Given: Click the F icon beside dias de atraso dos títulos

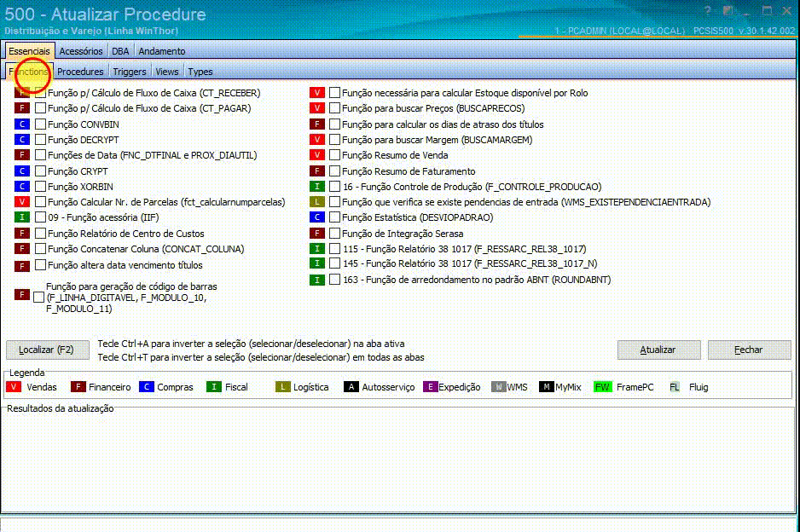Looking at the screenshot, I should point(316,124).
